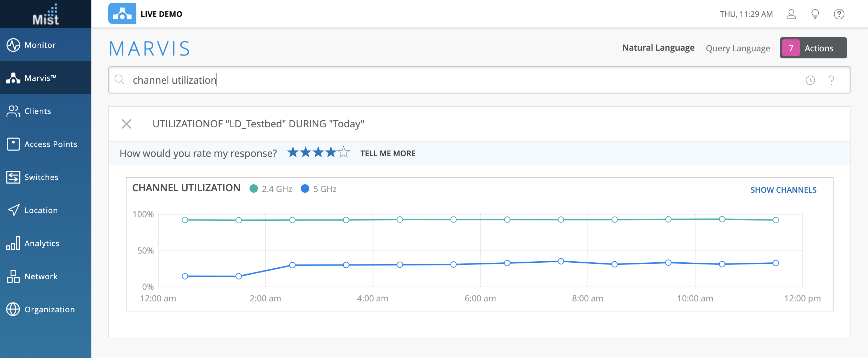Select Natural Language tab

(658, 48)
